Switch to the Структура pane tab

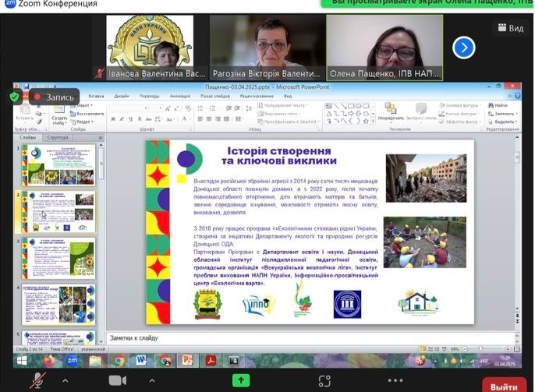click(x=58, y=137)
